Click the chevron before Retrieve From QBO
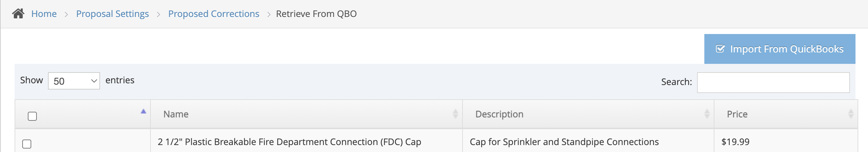 coord(269,14)
